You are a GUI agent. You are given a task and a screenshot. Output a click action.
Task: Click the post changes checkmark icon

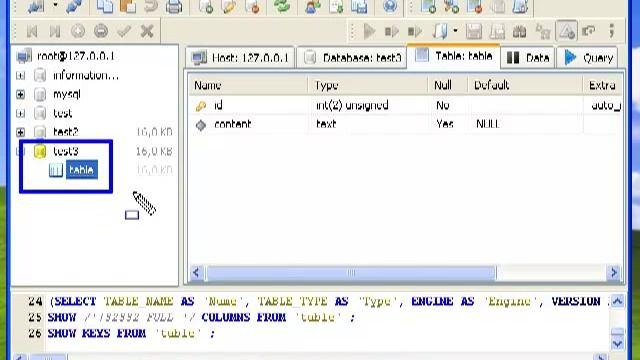click(x=124, y=31)
